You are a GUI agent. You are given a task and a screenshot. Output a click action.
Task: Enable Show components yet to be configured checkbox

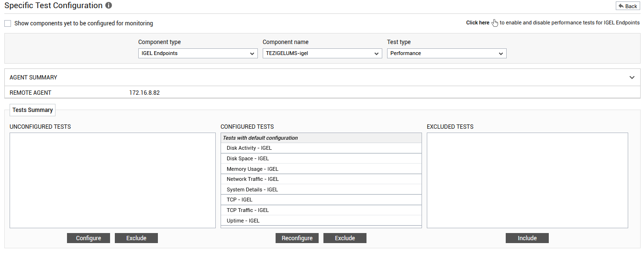pyautogui.click(x=8, y=23)
